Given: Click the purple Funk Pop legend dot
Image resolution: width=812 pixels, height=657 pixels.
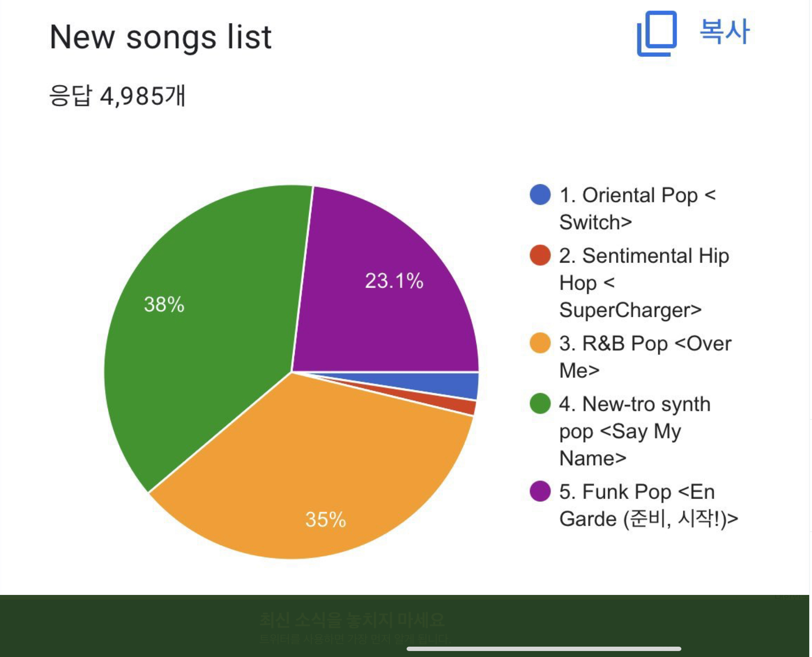Looking at the screenshot, I should click(540, 491).
